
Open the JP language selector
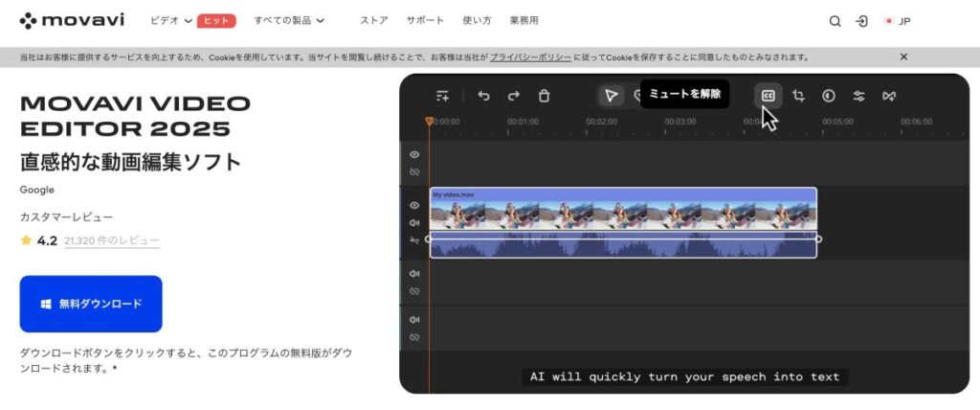898,21
